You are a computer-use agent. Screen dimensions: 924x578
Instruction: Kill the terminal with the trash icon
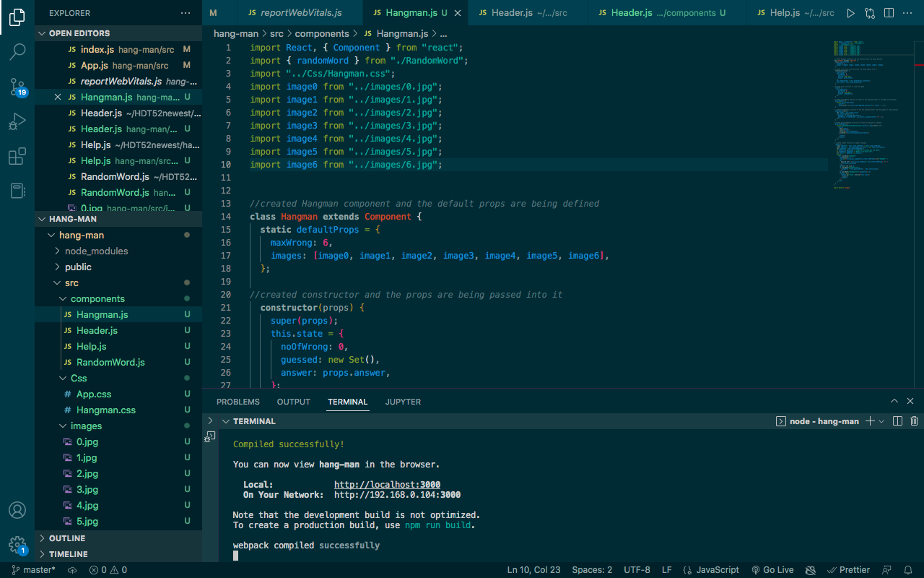[914, 420]
